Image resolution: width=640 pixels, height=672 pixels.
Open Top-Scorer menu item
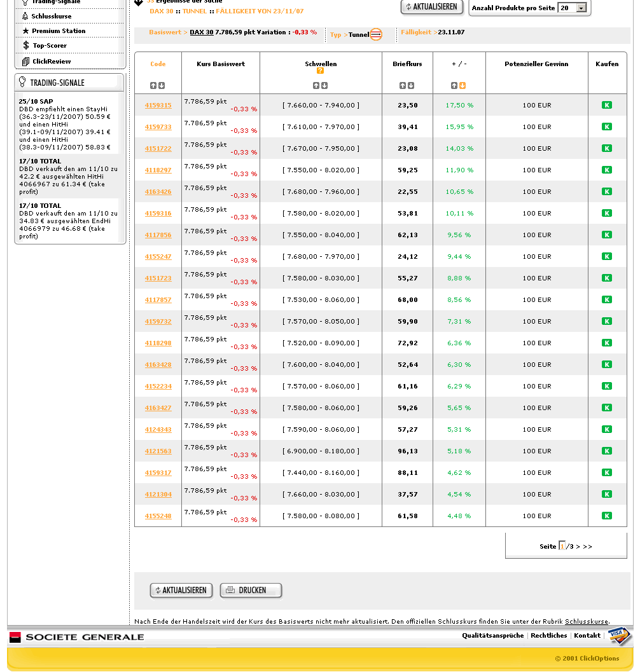(50, 45)
